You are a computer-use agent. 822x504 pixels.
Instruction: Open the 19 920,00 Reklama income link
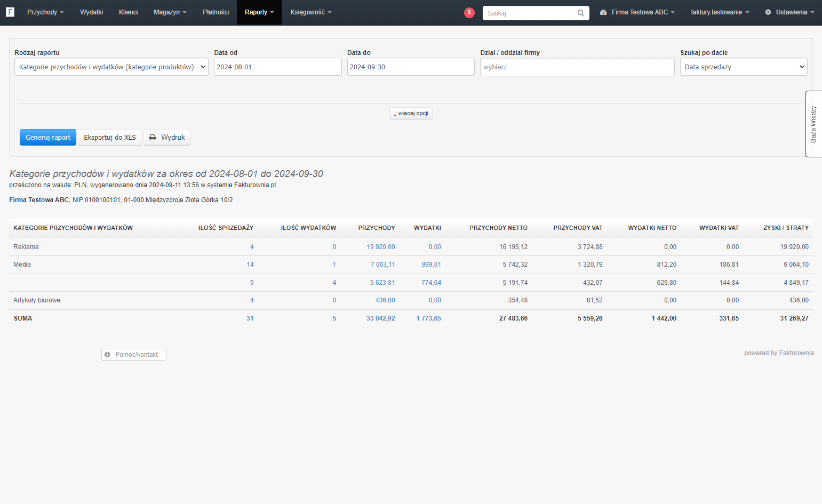click(x=381, y=247)
